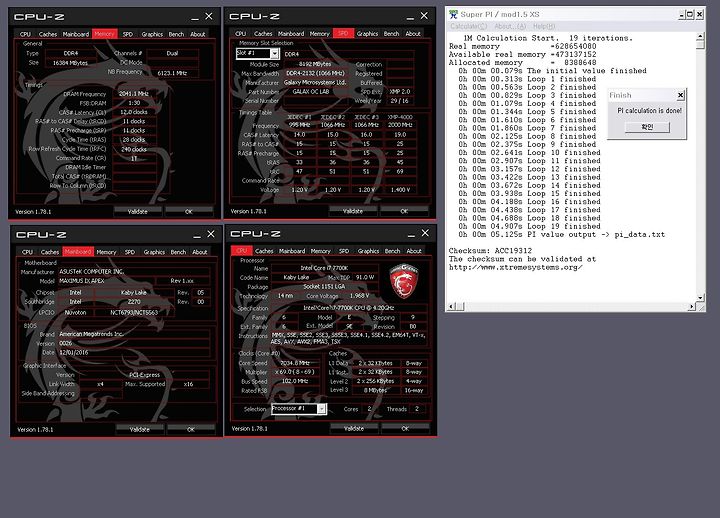Open Bench tab in top-left CPU-Z window

pyautogui.click(x=176, y=34)
